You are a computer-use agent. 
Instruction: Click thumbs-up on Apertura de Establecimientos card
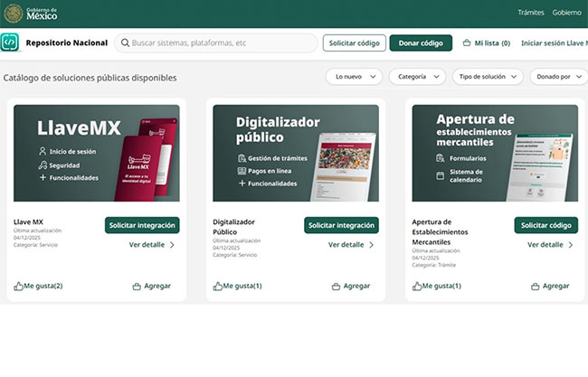pyautogui.click(x=417, y=286)
